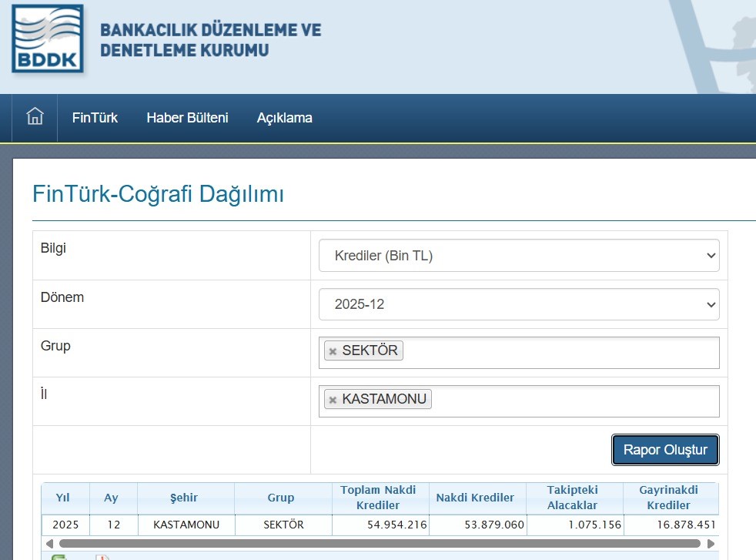
Task: Expand the Dönem dropdown showing 2025-12
Action: click(518, 304)
